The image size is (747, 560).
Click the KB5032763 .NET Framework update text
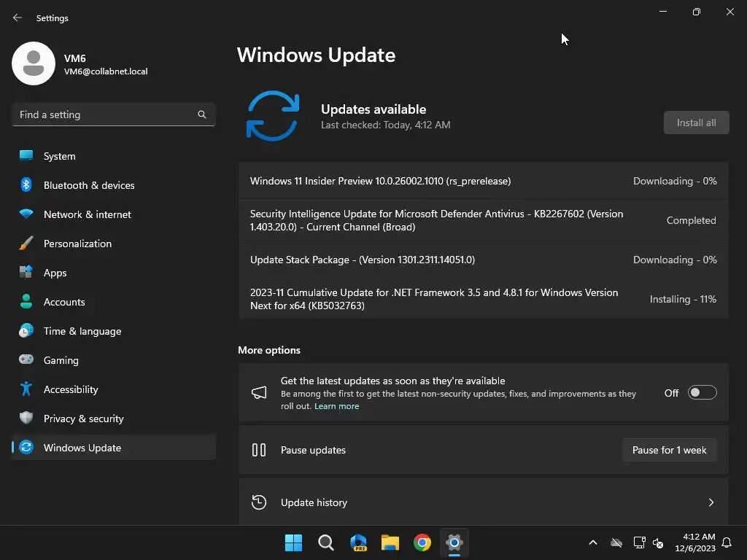434,299
